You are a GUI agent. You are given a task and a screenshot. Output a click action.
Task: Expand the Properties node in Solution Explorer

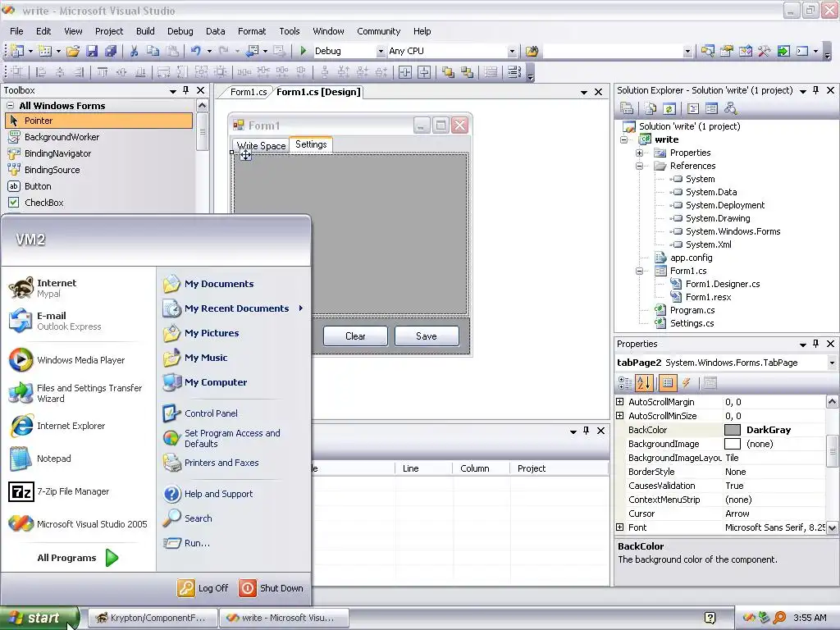[x=640, y=153]
